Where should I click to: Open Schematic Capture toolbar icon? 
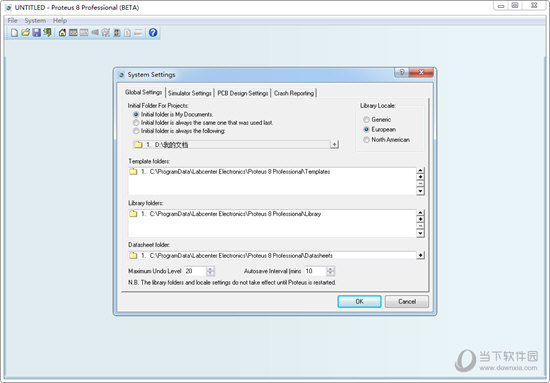click(x=73, y=33)
